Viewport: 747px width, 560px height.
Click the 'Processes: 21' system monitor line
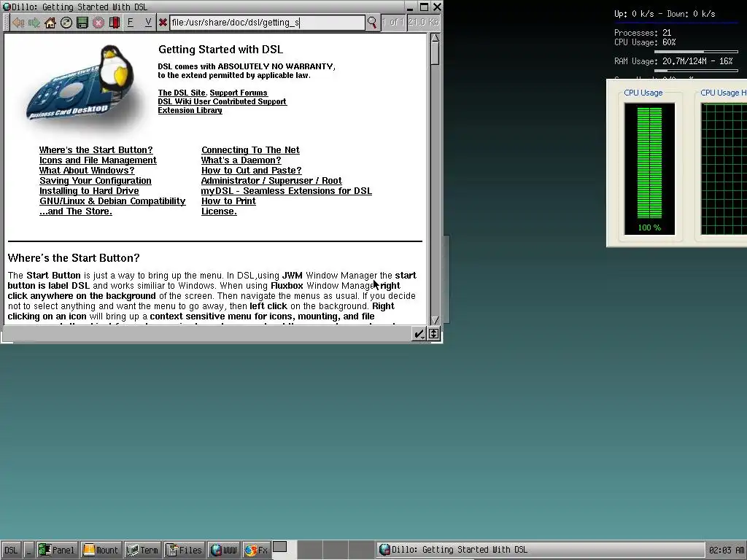click(x=643, y=33)
